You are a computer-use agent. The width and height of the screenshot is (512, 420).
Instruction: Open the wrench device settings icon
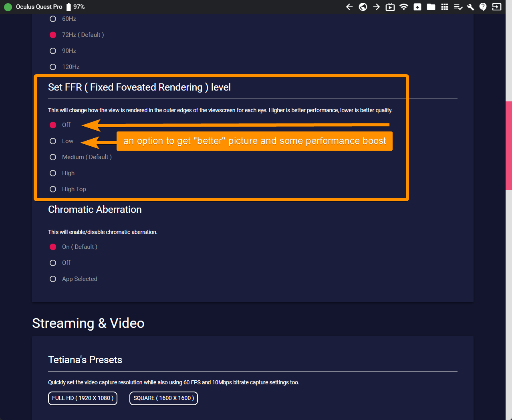pyautogui.click(x=471, y=7)
